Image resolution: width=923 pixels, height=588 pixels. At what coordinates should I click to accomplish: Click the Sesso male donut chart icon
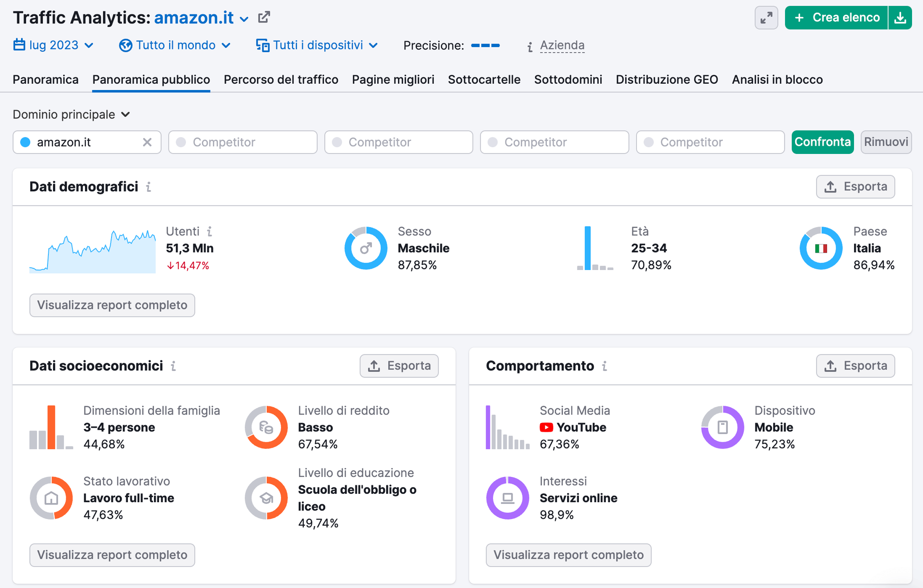point(366,248)
